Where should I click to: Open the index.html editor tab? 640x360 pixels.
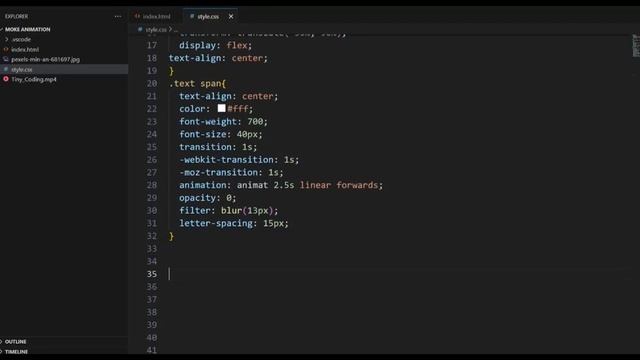click(153, 17)
